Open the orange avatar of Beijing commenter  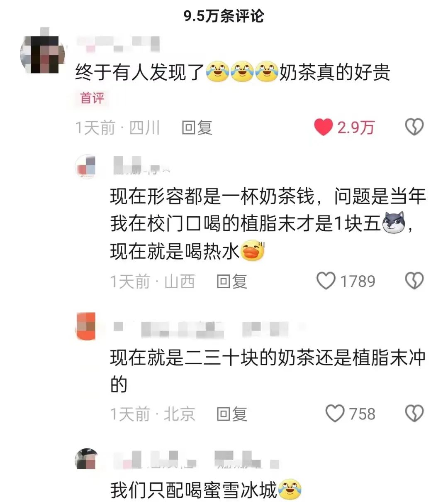click(x=85, y=326)
